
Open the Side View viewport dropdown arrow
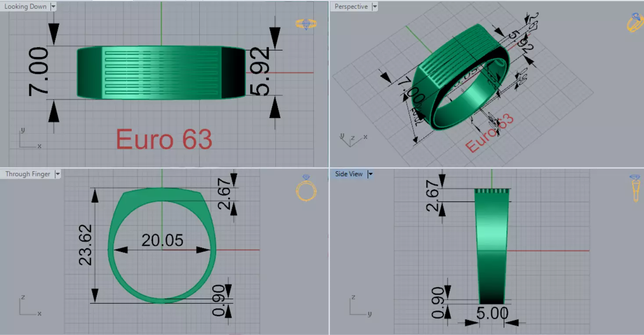coord(370,174)
